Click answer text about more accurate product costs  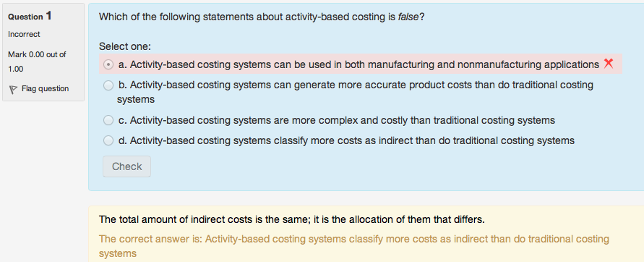click(x=356, y=92)
